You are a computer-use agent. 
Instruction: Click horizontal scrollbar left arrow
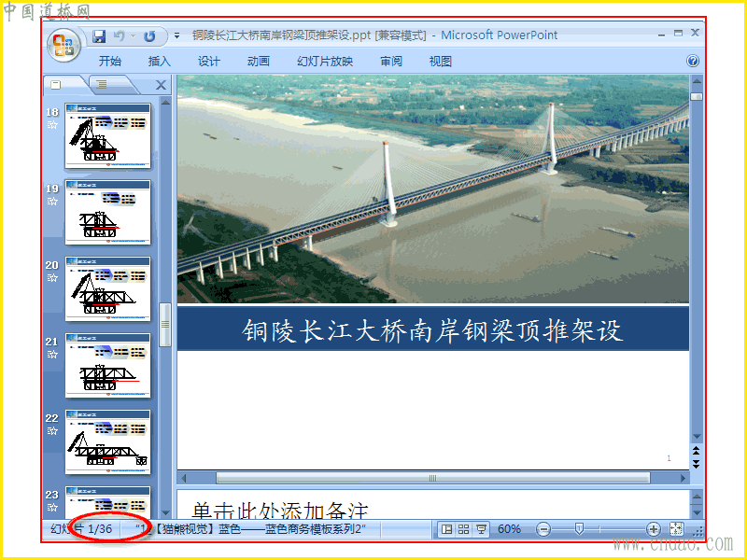(x=184, y=478)
